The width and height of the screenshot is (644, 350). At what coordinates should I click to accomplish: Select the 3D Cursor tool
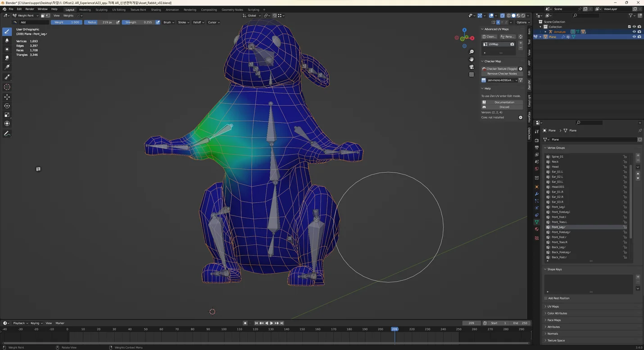point(7,87)
